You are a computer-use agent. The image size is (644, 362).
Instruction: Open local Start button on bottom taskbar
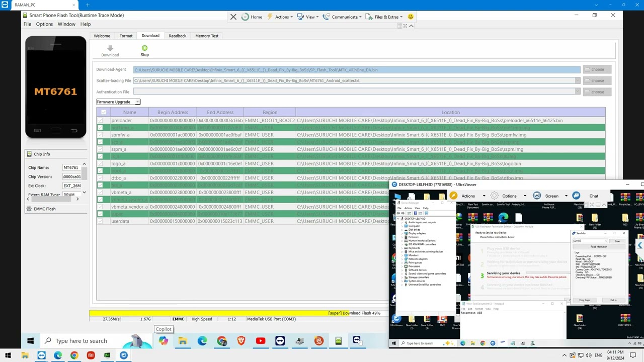click(8, 355)
